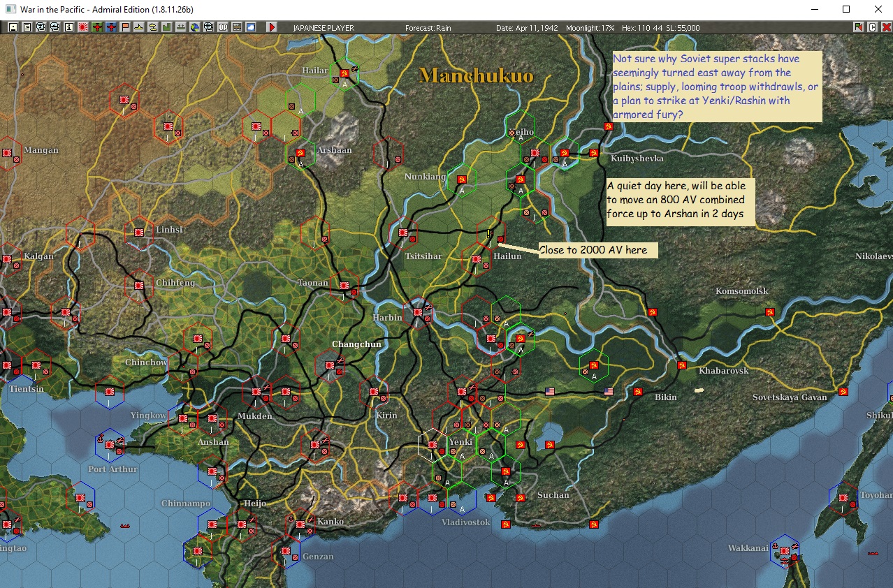Viewport: 893px width, 588px height.
Task: Select the Soviet unit at Arshaan
Action: click(x=300, y=153)
